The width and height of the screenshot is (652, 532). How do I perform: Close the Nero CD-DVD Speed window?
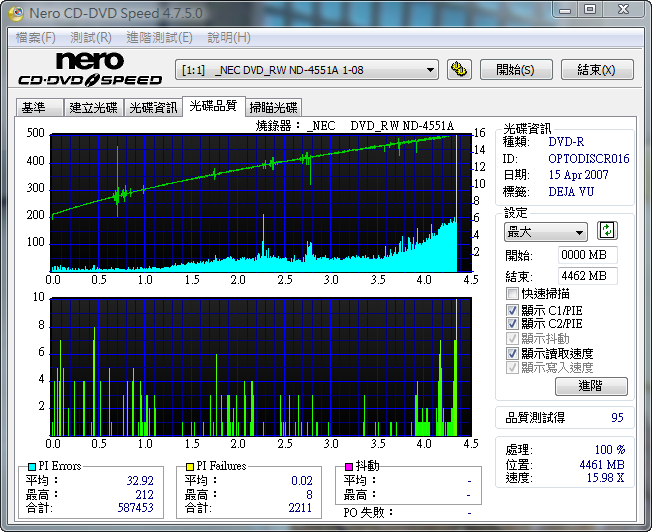click(x=623, y=9)
